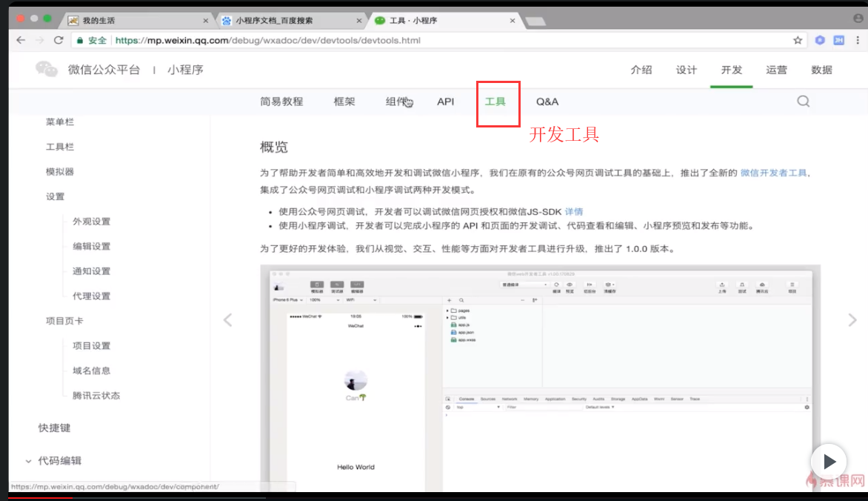Viewport: 868px width, 501px height.
Task: Open the 数据 top navigation item
Action: coord(821,70)
